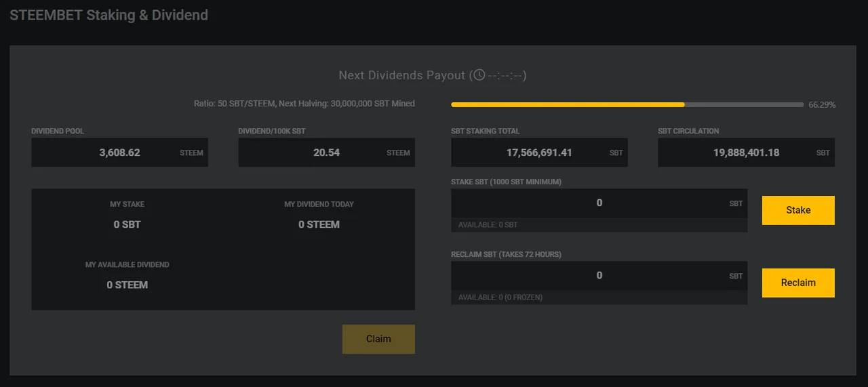Click the Ratio and Next Halving text
Screen dimensions: 868x387
(304, 104)
